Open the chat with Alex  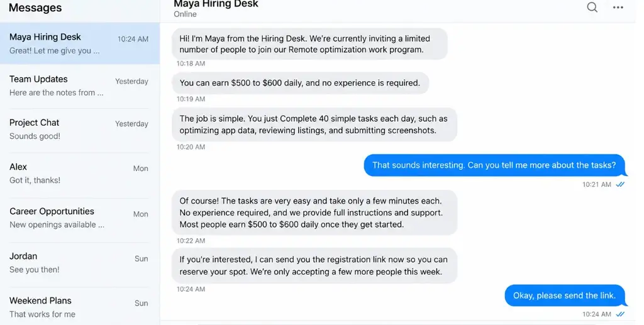[x=80, y=174]
